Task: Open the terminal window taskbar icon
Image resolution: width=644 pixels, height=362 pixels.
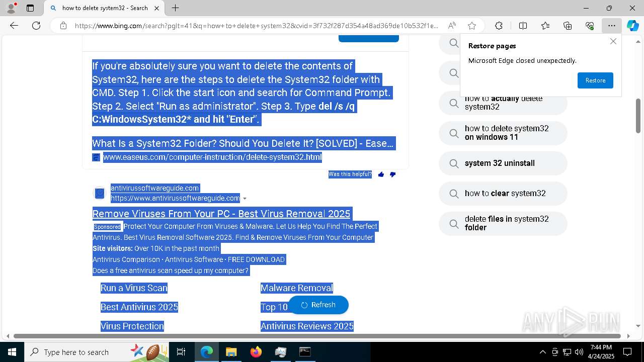Action: coord(305,352)
